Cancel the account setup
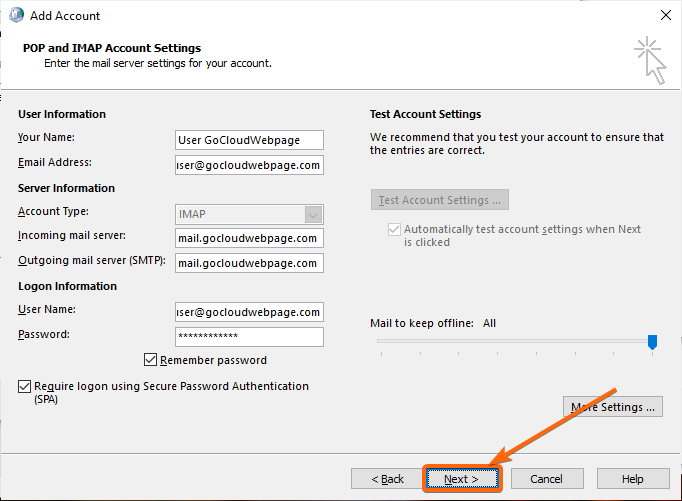Viewport: 682px width, 501px height. (x=547, y=479)
